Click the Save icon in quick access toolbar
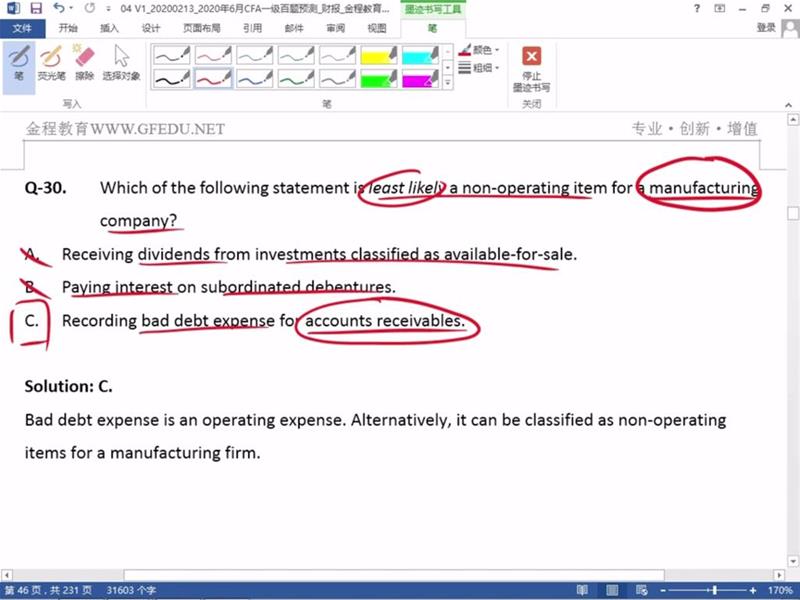The height and width of the screenshot is (600, 800). 37,8
